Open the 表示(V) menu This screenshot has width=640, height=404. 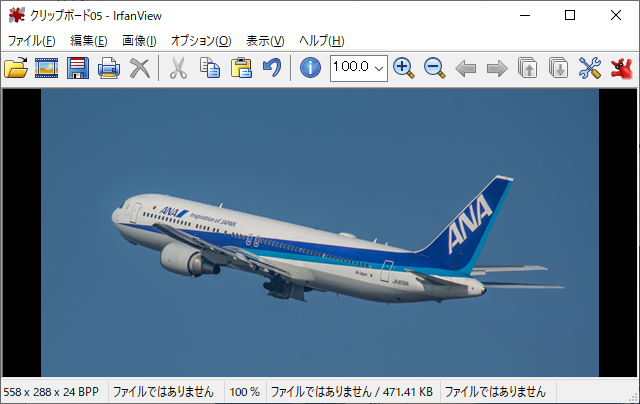[x=265, y=40]
